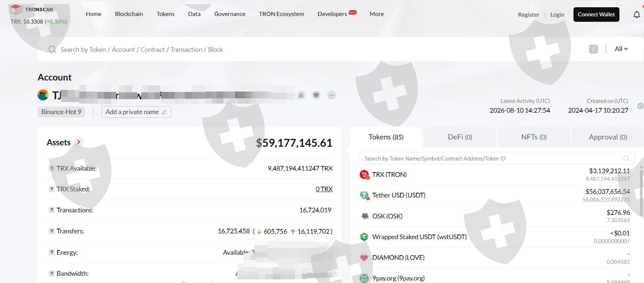Click the Tether USD (USDT) token name

(x=398, y=196)
